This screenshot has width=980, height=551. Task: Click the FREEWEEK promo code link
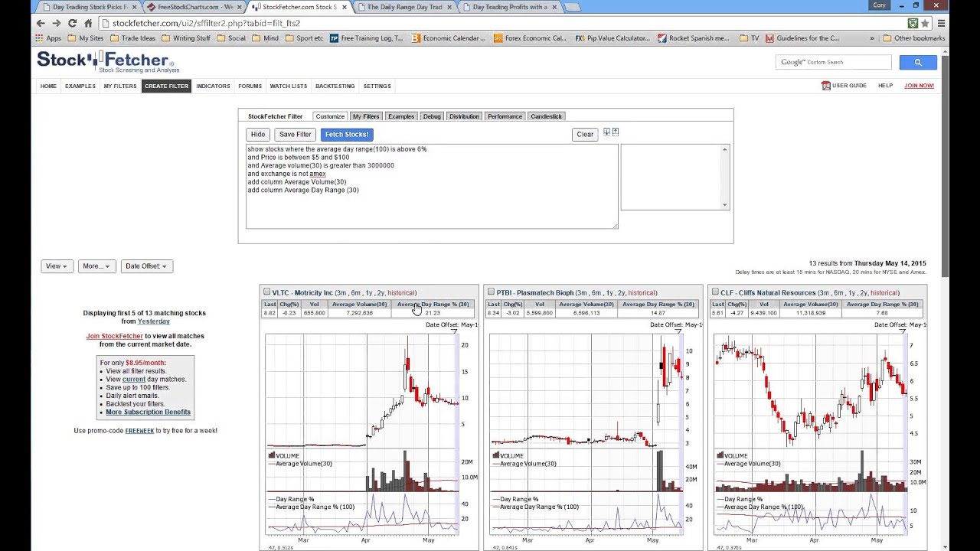(139, 430)
